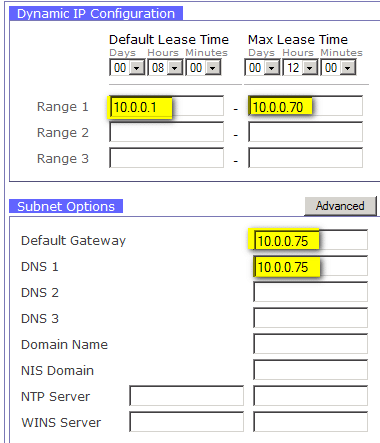Screen dimensions: 380x443
Task: Click the first WINS Server field
Action: [x=187, y=422]
